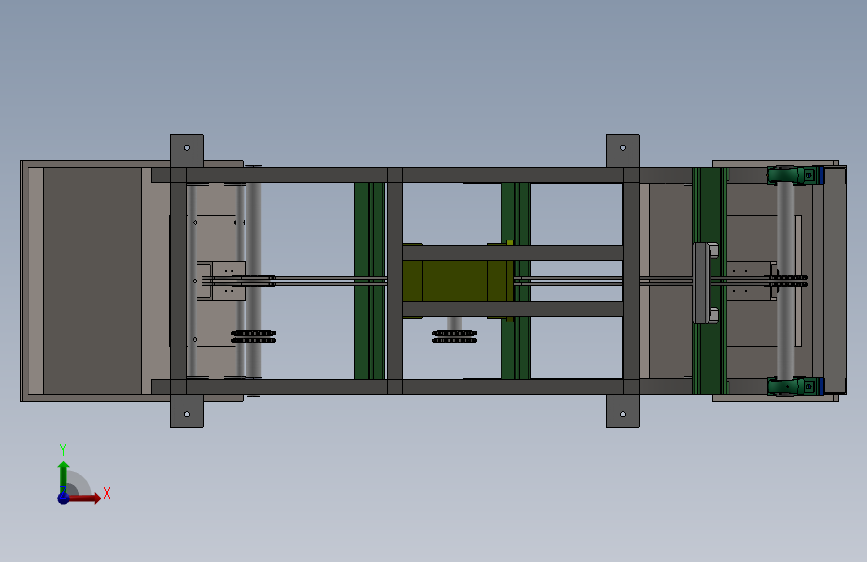Select the rightmost wide green cross beam
The height and width of the screenshot is (562, 867).
coord(709,281)
